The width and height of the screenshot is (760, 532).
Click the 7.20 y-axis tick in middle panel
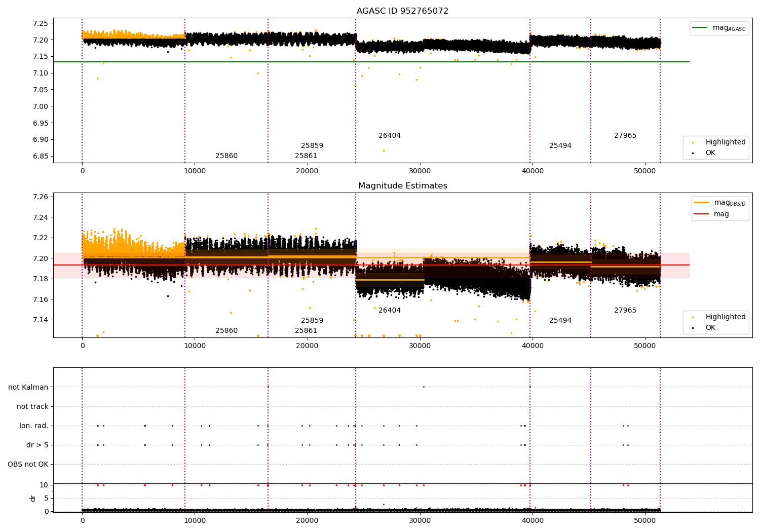tap(40, 258)
